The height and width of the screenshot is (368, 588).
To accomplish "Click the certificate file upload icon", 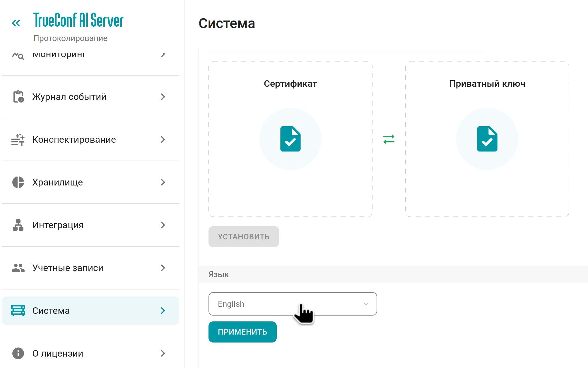I will (290, 139).
